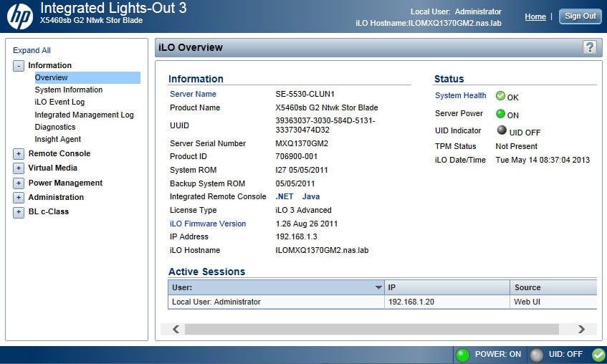Expand the Administration section

pyautogui.click(x=19, y=198)
